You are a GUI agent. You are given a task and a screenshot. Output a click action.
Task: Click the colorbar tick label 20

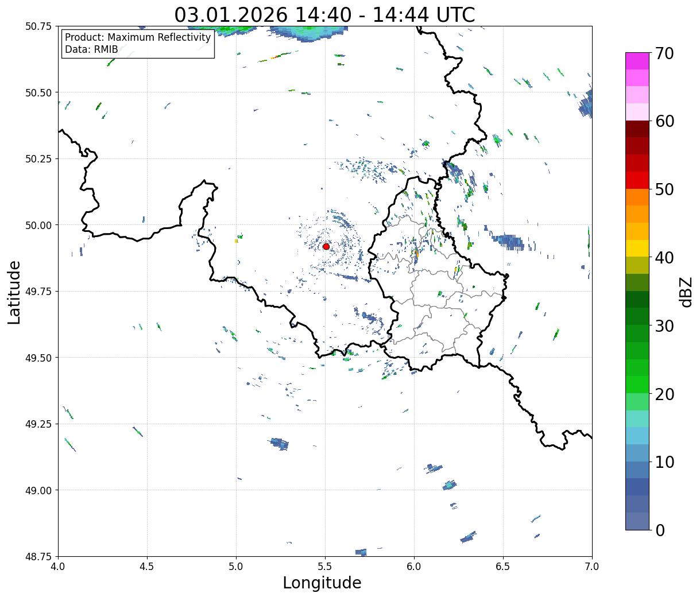tap(664, 394)
